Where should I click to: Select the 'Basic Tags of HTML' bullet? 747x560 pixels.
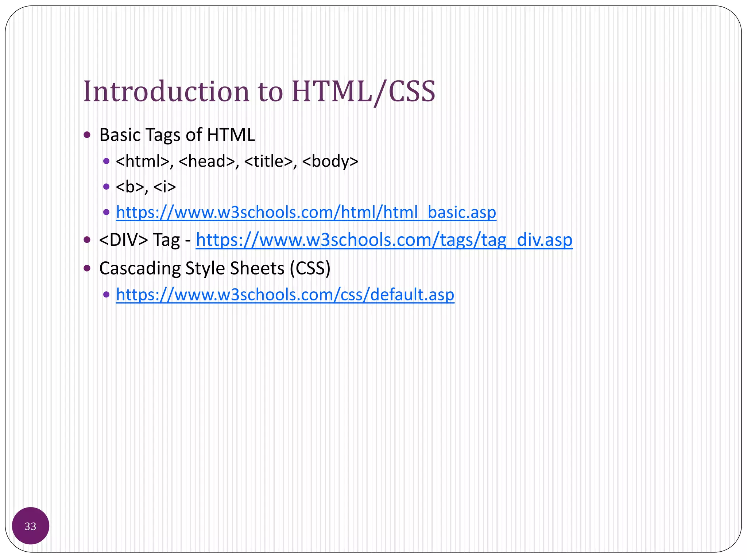click(177, 135)
